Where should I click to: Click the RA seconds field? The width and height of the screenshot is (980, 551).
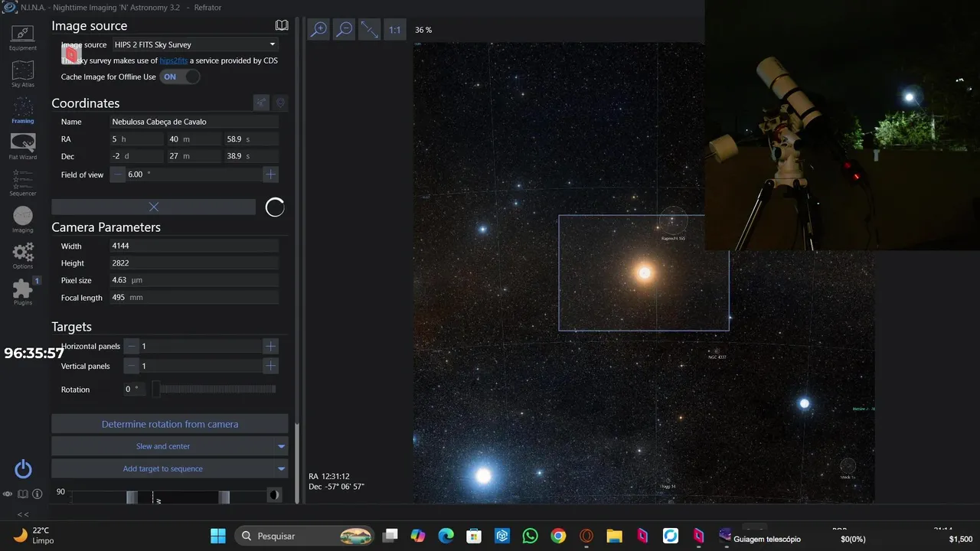point(252,139)
